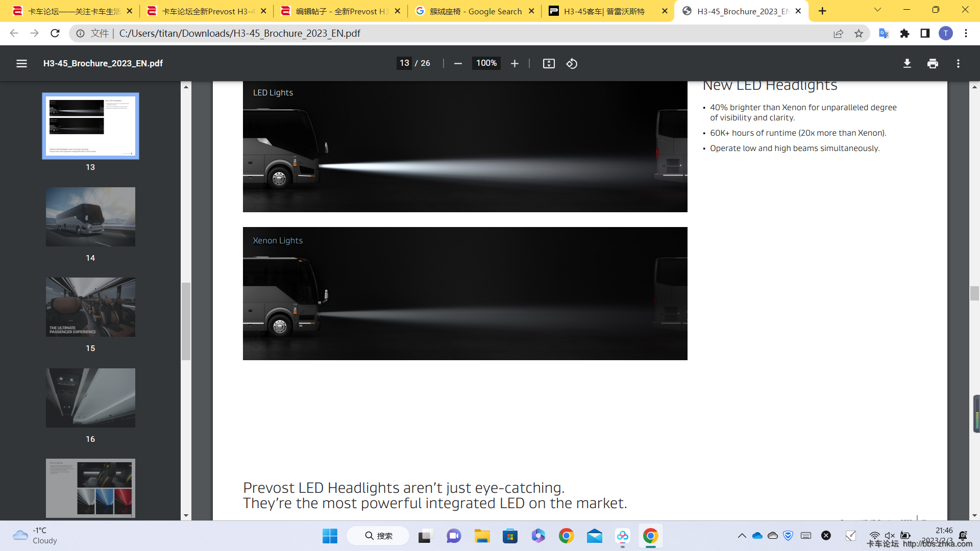Close the H3-45_Brochure_2023 tab
This screenshot has width=980, height=551.
coord(798,11)
